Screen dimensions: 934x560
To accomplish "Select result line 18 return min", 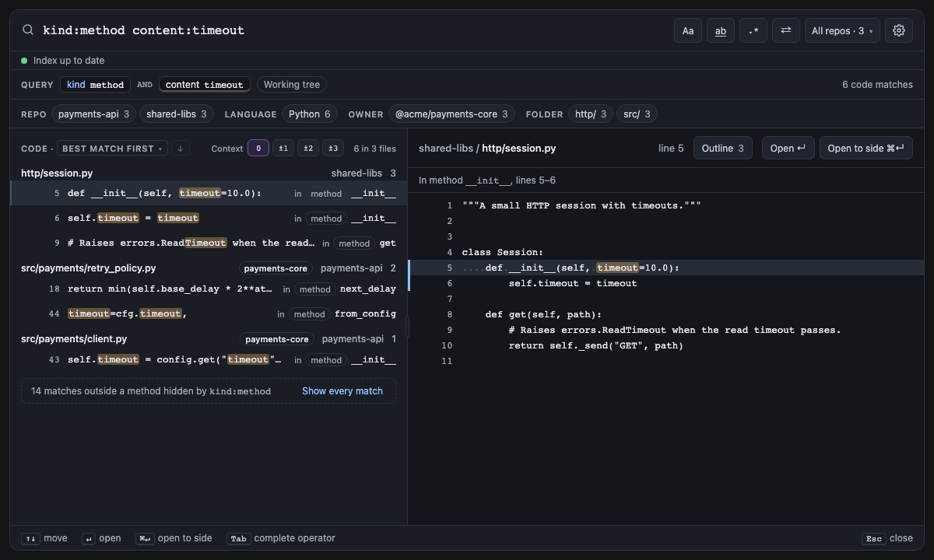I will [x=209, y=289].
